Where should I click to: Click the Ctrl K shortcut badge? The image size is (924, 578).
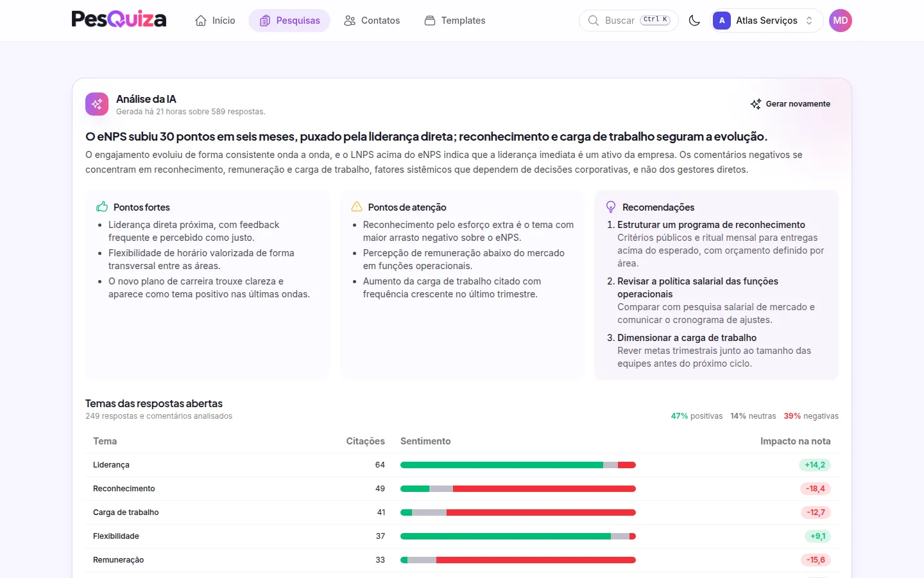[x=656, y=20]
